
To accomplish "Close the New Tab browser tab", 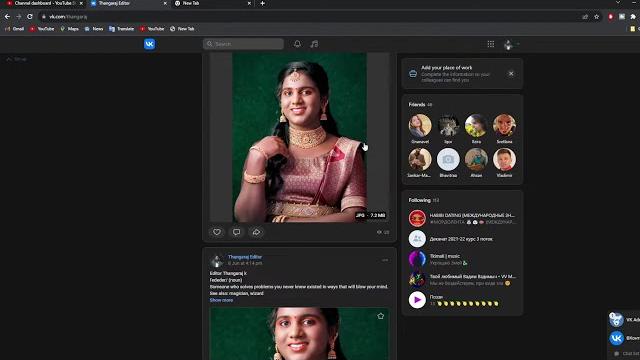I will (x=249, y=3).
